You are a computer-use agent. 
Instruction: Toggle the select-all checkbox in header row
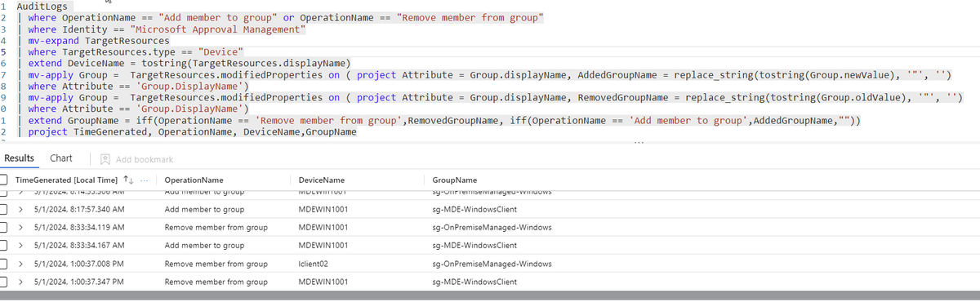[4, 180]
